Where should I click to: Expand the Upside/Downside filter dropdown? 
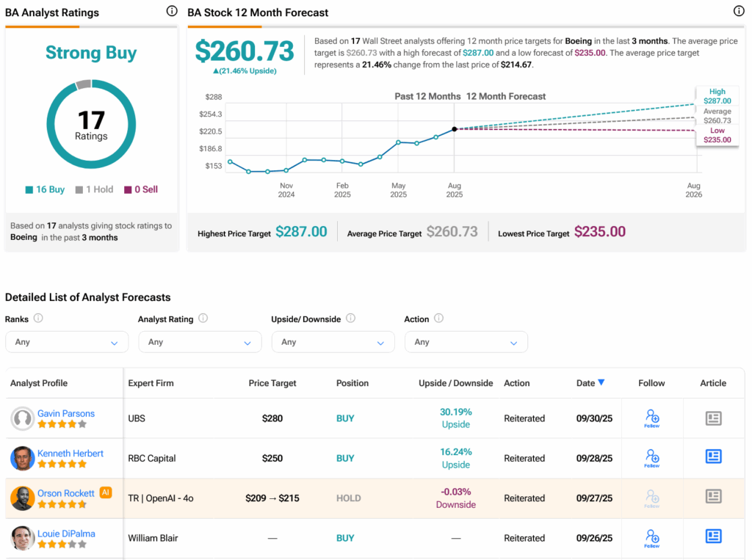coord(333,342)
